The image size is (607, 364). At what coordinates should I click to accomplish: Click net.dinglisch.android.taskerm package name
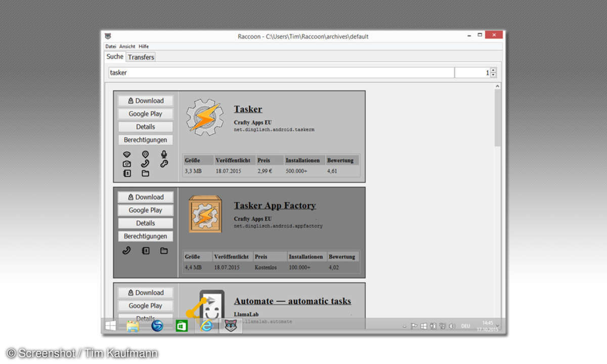click(x=274, y=130)
